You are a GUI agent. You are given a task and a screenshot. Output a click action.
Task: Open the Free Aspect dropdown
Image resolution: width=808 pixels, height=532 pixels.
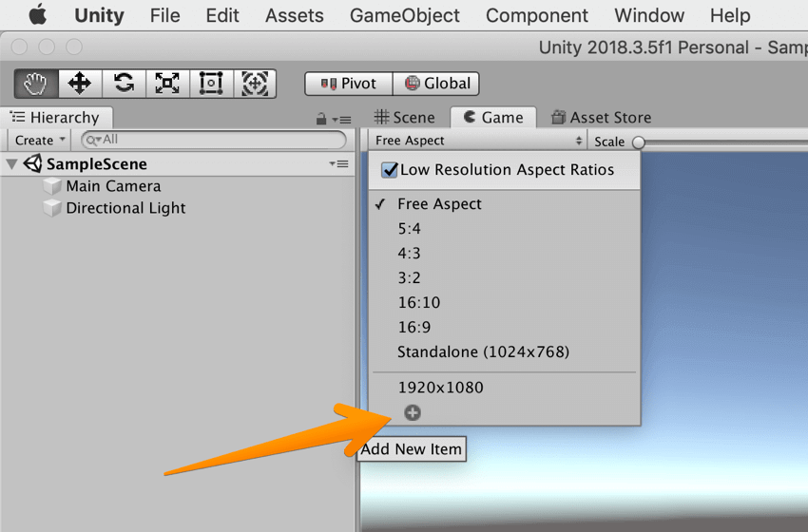tap(478, 140)
